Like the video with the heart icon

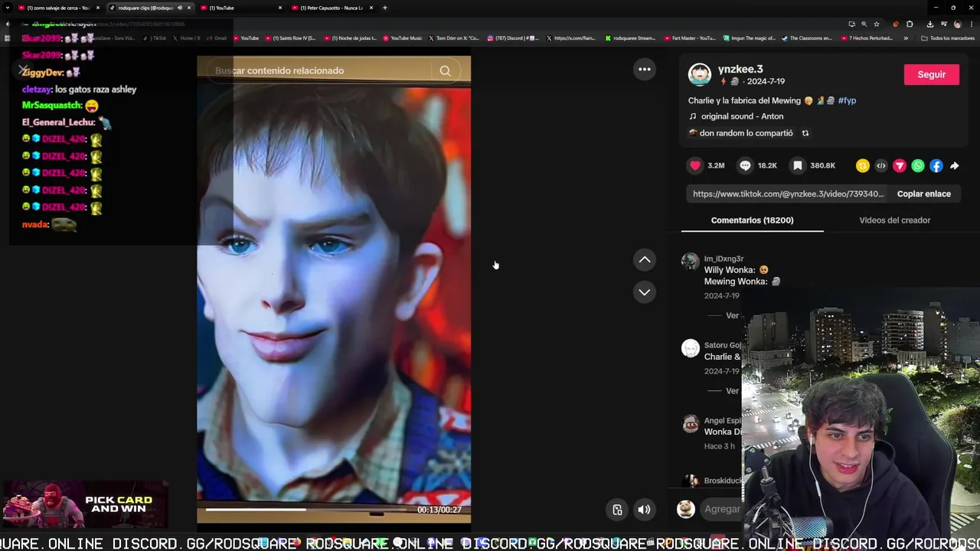(x=695, y=165)
